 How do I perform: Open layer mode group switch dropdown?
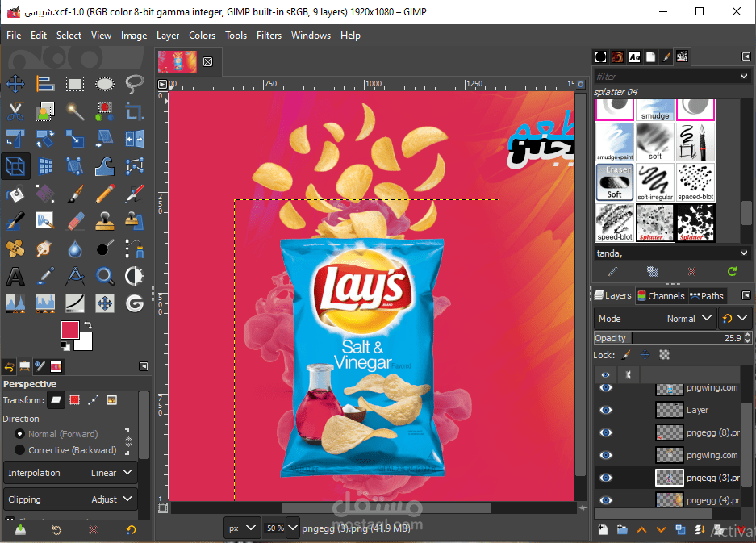[x=735, y=319]
